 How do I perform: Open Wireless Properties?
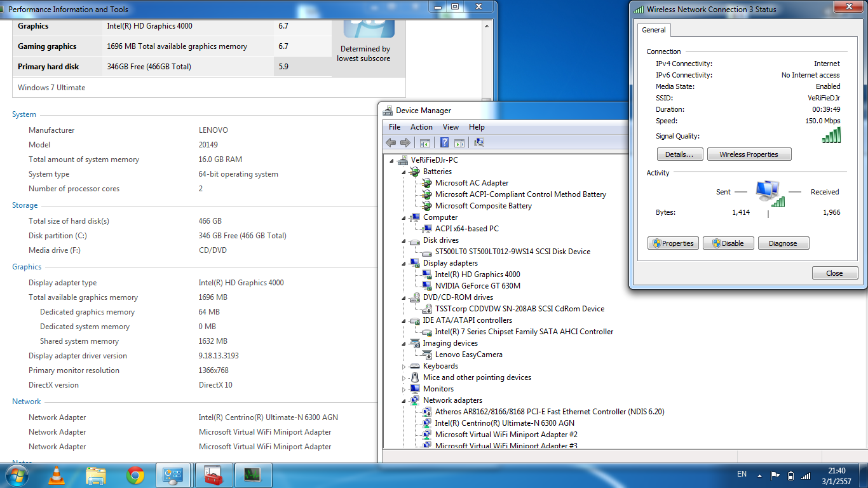749,154
